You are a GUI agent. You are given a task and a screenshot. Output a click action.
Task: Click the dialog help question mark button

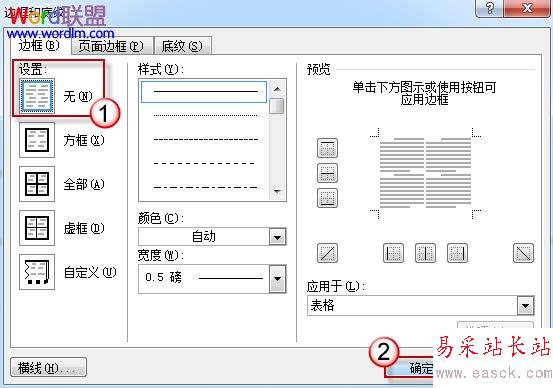490,8
